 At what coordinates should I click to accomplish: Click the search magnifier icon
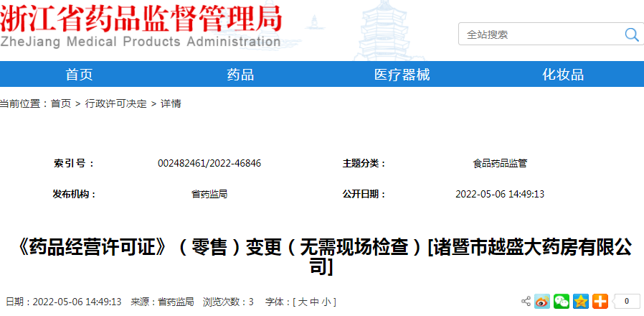click(x=631, y=34)
